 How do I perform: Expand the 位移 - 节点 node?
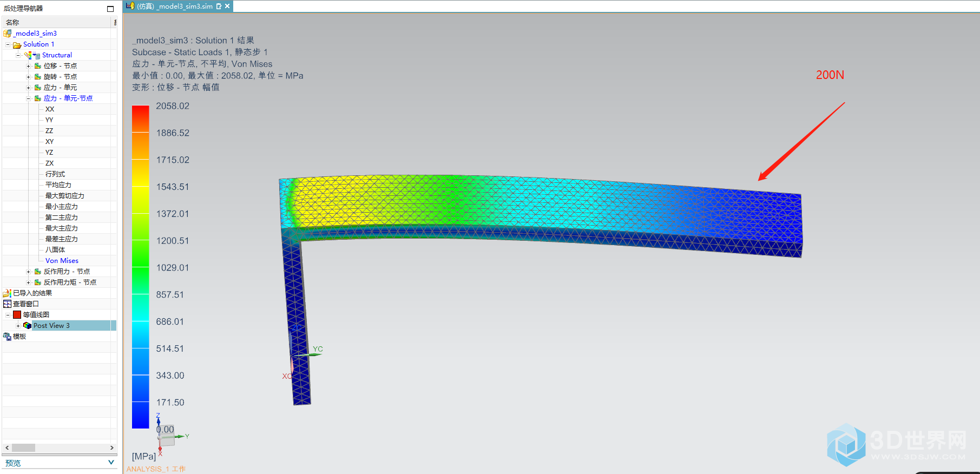coord(29,66)
